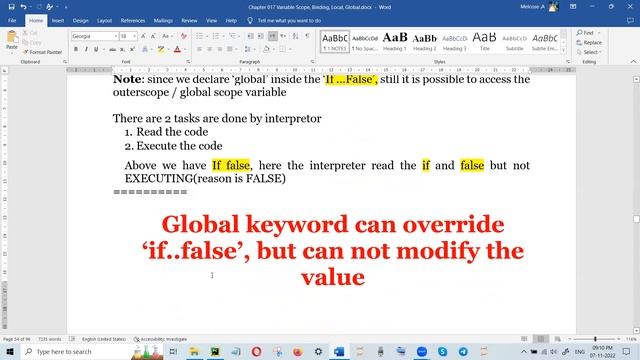Click the red font color swatch
This screenshot has height=360, width=640.
click(177, 49)
